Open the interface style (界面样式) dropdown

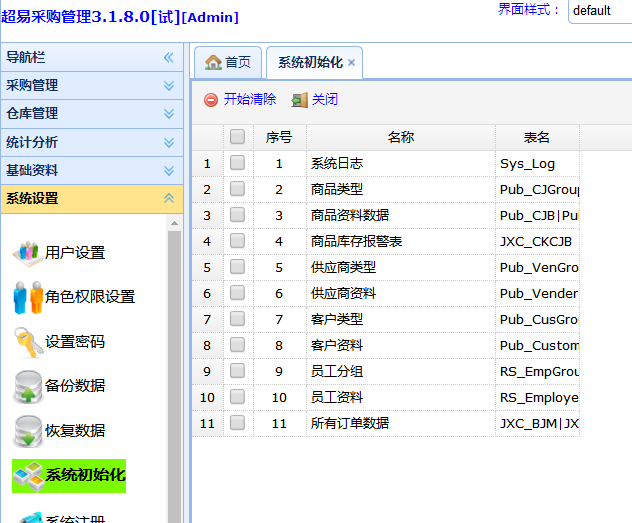(x=599, y=11)
